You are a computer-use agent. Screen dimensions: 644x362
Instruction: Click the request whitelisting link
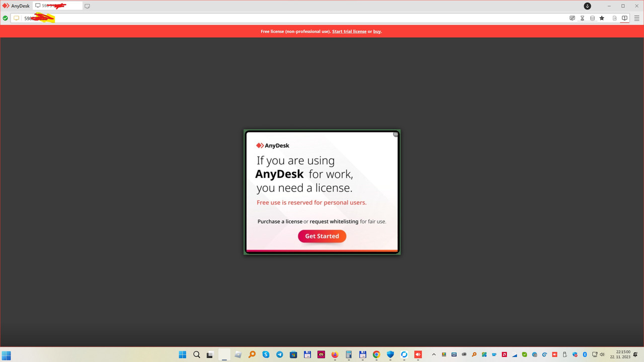334,221
